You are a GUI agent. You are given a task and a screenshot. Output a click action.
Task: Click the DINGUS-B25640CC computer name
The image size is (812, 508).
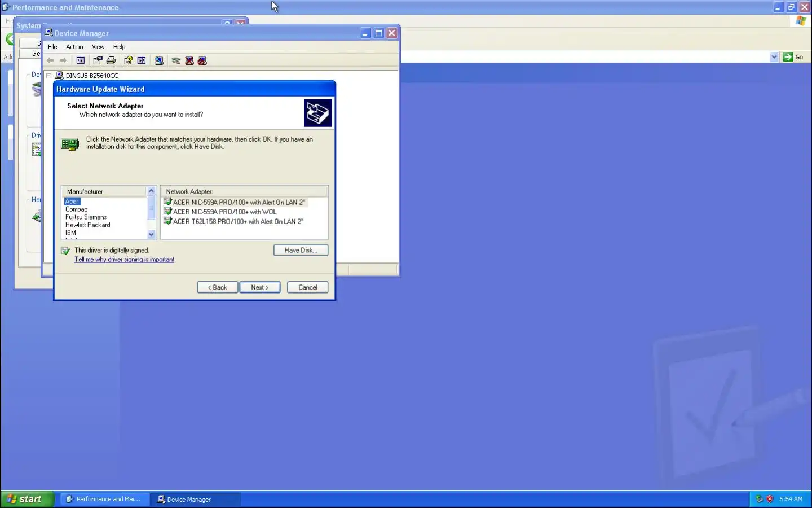92,76
